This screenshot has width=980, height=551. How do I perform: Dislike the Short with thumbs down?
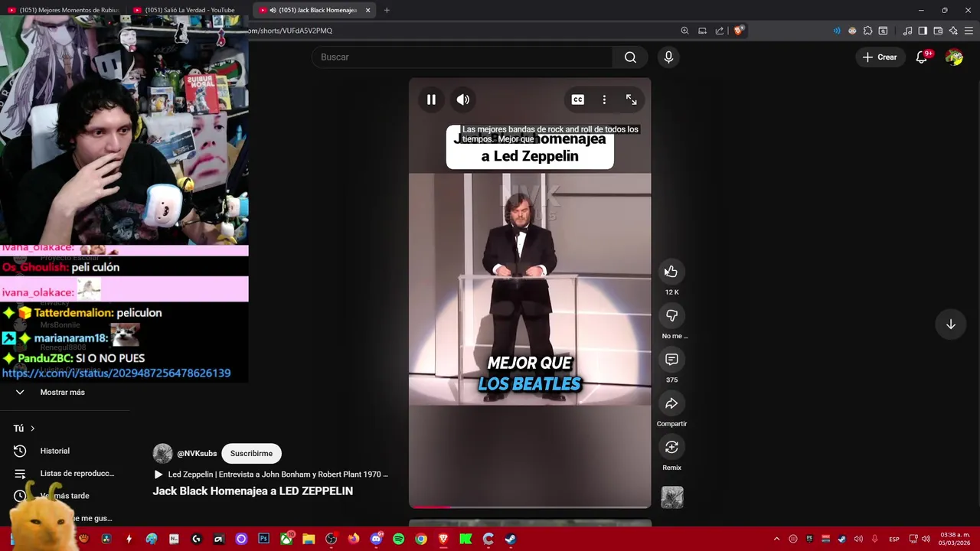[x=671, y=315]
